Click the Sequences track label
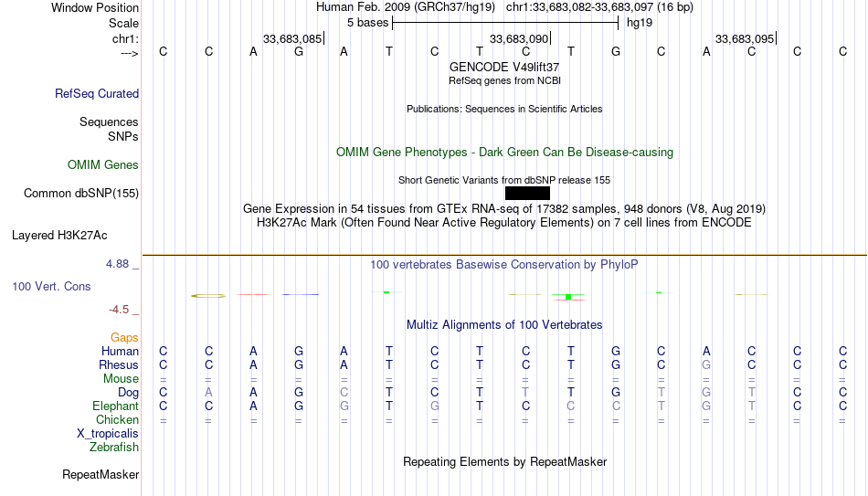The width and height of the screenshot is (868, 496). 109,121
